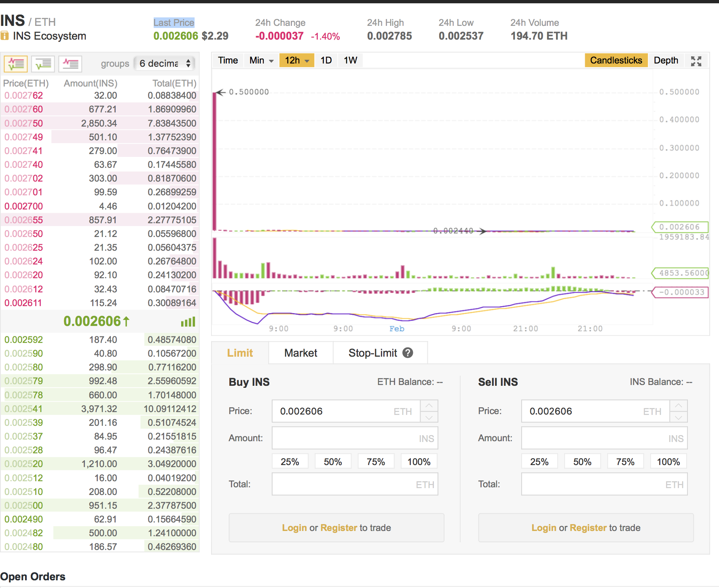Click the Feb date label on chart axis
The image size is (719, 588).
click(397, 329)
